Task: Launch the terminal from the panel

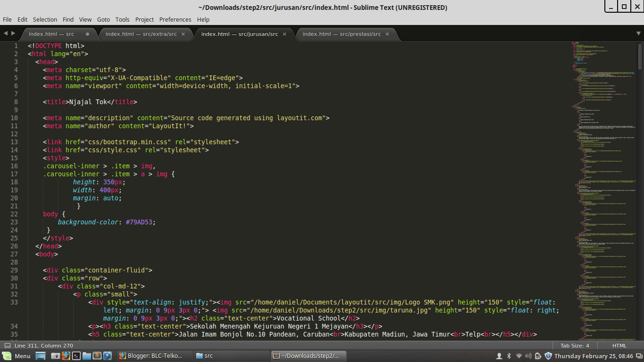Action: point(76,356)
